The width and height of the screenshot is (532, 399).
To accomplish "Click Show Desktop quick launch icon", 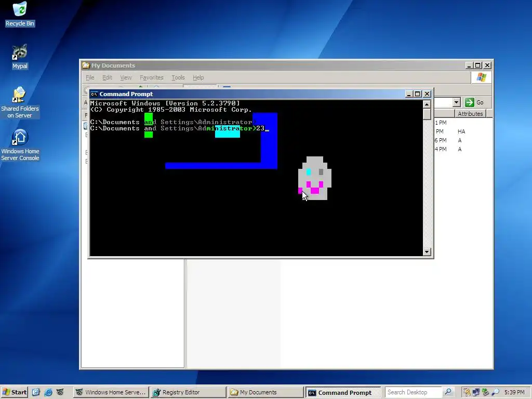I will pos(36,392).
